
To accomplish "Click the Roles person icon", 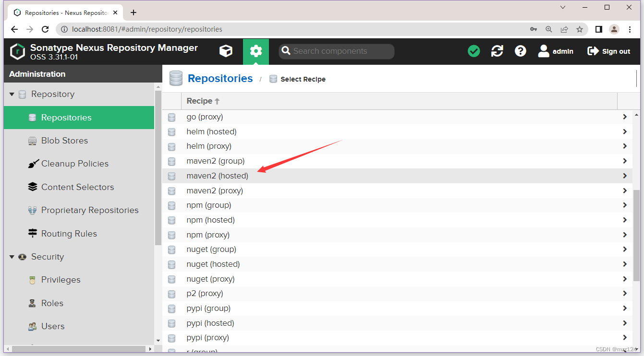I will [33, 303].
